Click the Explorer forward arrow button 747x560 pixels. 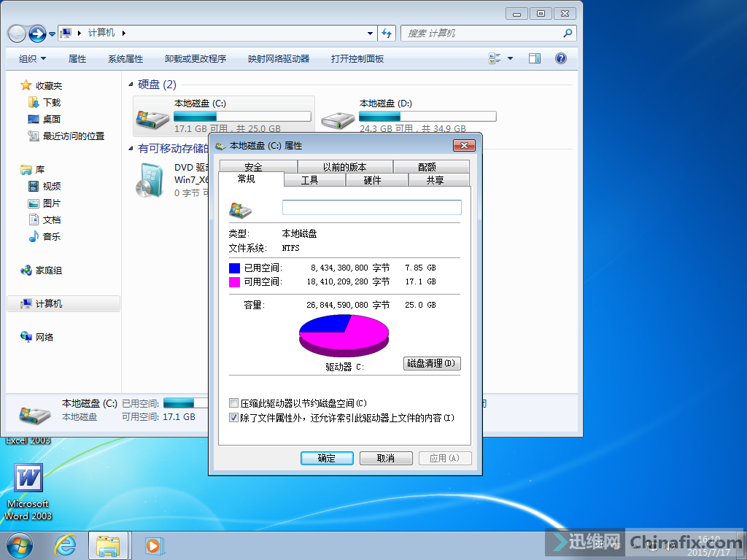(x=37, y=34)
